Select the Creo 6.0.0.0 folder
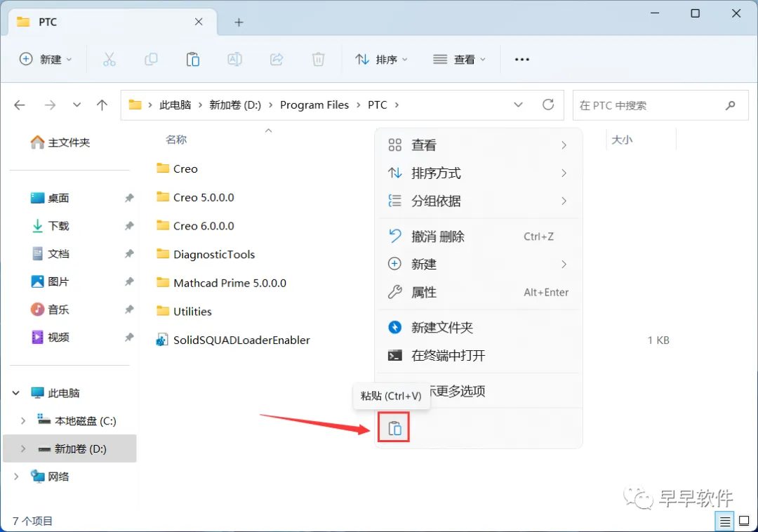 point(196,226)
